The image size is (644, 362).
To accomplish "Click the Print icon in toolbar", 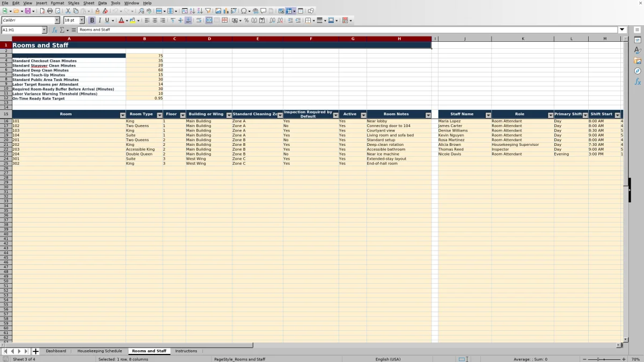I will coord(49,11).
